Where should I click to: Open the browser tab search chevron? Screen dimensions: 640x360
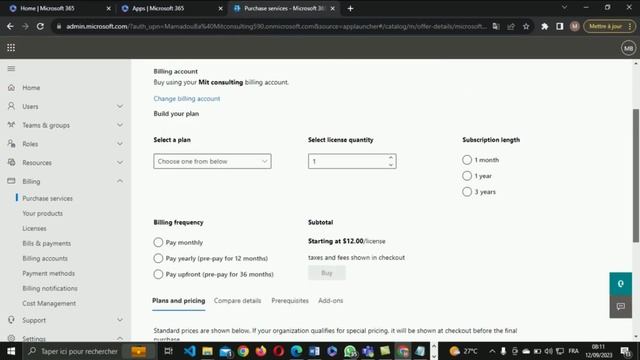(x=564, y=8)
